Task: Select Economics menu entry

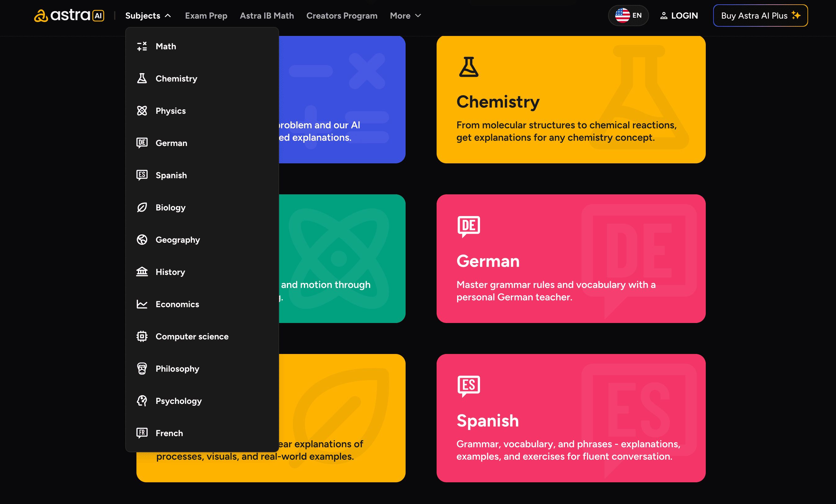Action: tap(202, 304)
